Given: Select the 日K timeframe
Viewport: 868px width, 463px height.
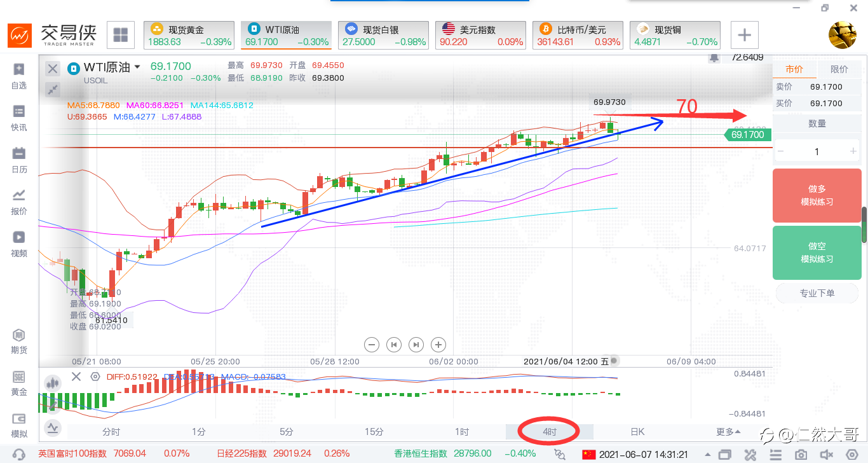Looking at the screenshot, I should click(x=637, y=432).
